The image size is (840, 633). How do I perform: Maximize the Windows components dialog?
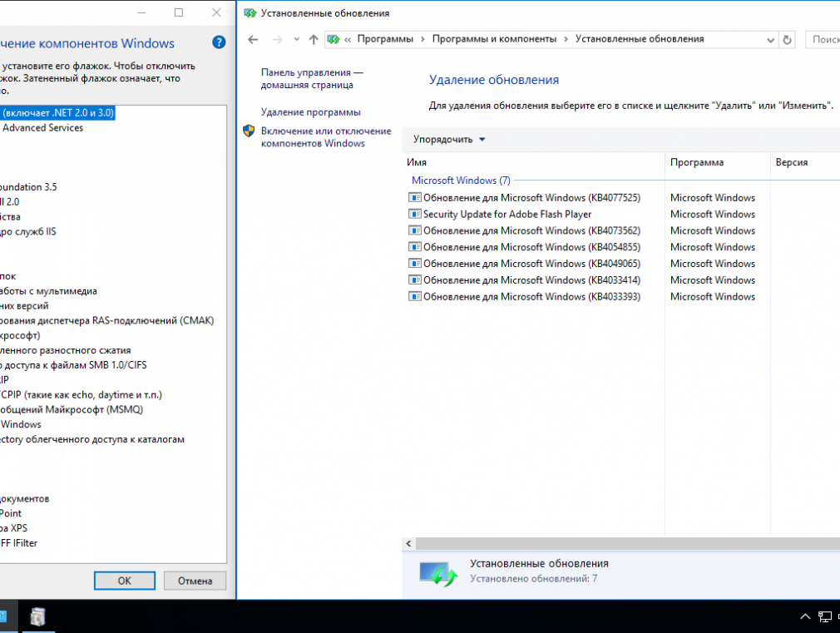(x=179, y=12)
